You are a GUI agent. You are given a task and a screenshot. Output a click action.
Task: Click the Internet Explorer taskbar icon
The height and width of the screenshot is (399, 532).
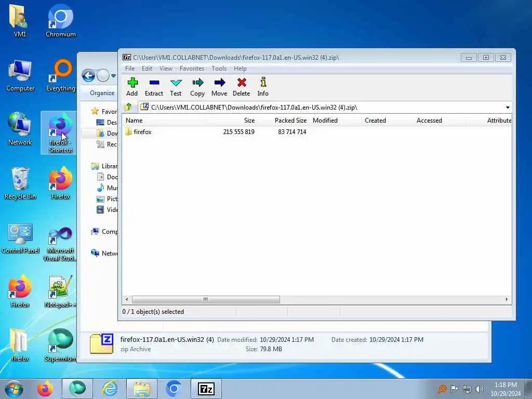tap(110, 389)
